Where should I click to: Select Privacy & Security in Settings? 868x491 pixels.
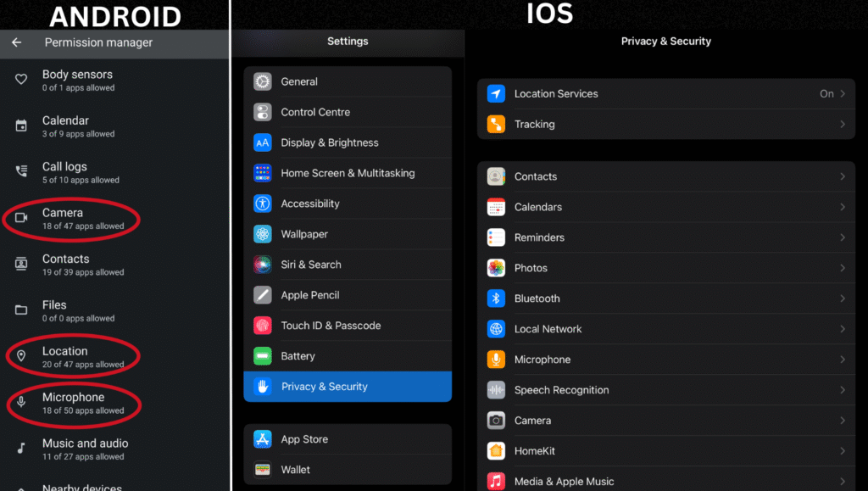348,387
